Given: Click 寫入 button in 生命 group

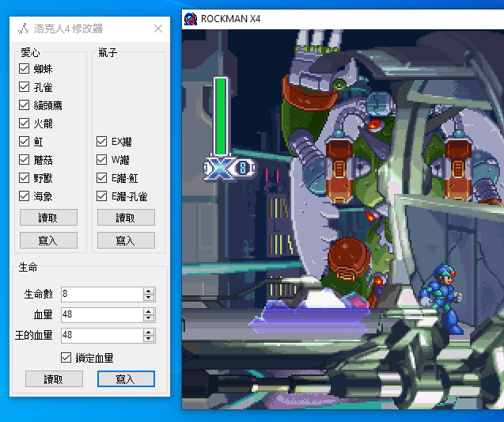Looking at the screenshot, I should pyautogui.click(x=126, y=379).
